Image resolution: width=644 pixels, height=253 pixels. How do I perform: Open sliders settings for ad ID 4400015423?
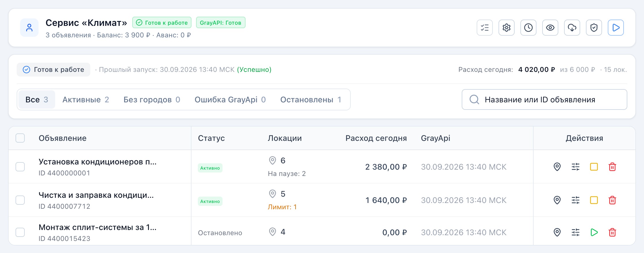[x=576, y=232]
